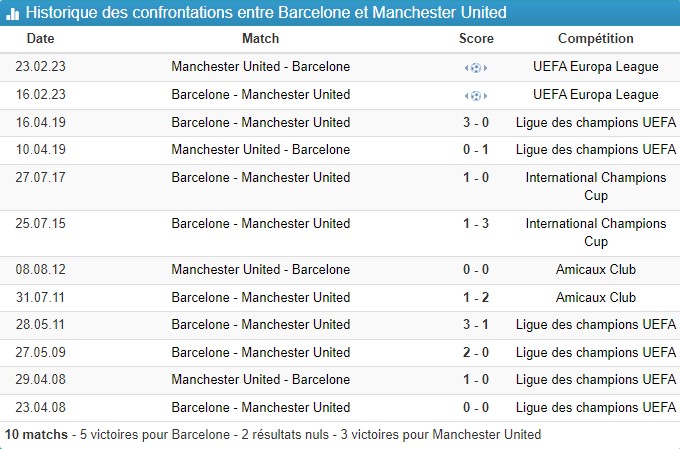Click the 10 matchs summary text
This screenshot has width=680, height=449.
pyautogui.click(x=37, y=435)
